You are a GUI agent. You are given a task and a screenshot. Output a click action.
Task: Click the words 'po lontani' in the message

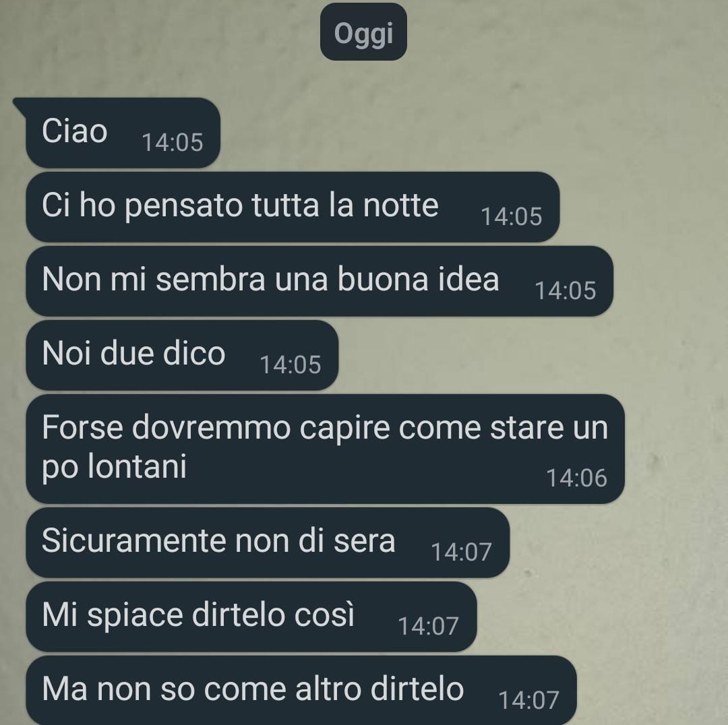click(x=114, y=467)
